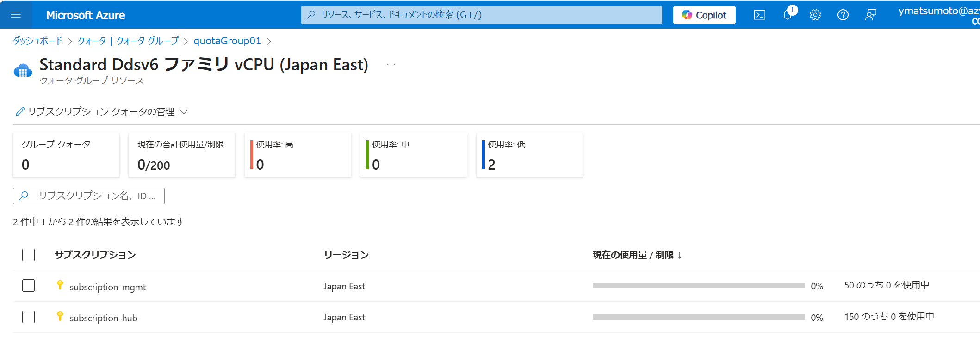Check the subscription-mgmt row checkbox

point(29,286)
